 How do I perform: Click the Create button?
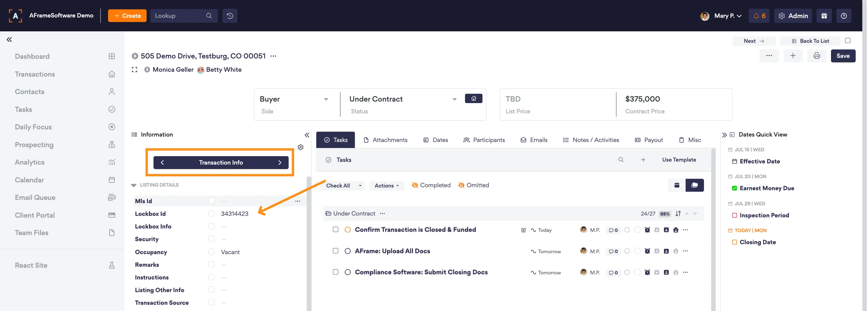127,16
